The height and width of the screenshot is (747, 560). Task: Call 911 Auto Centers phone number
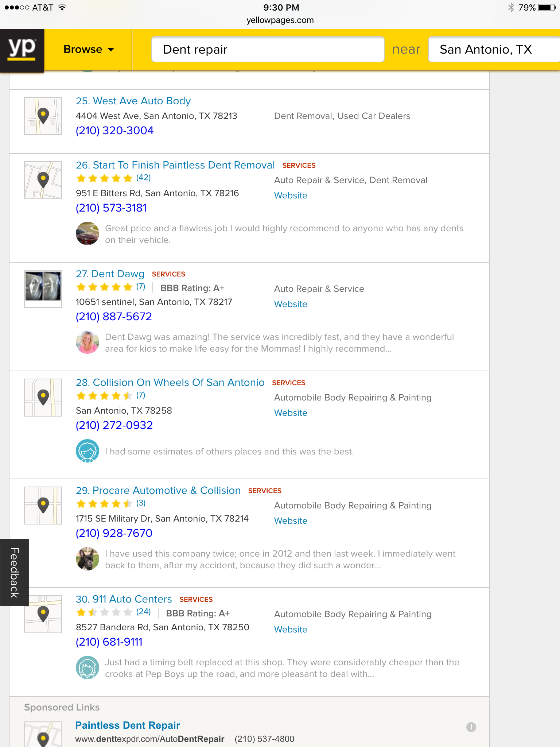pos(109,642)
